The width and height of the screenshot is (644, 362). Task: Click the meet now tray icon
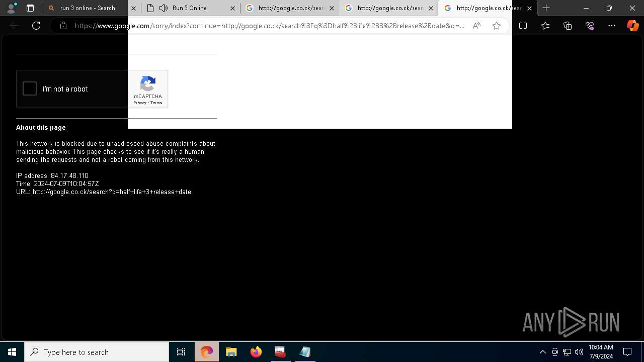pyautogui.click(x=555, y=352)
